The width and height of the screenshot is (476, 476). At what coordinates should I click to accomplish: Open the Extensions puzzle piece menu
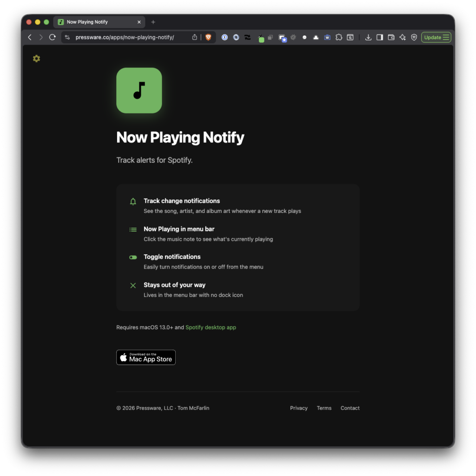point(339,37)
